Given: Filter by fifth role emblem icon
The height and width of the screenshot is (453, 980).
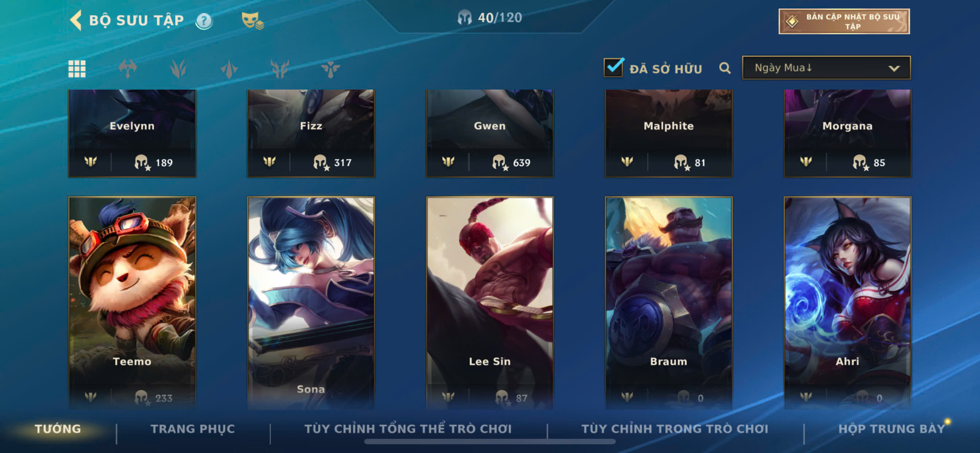Looking at the screenshot, I should 330,69.
